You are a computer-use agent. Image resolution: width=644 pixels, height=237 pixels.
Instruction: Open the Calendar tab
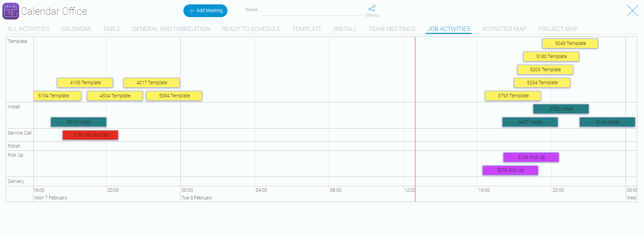click(x=76, y=29)
